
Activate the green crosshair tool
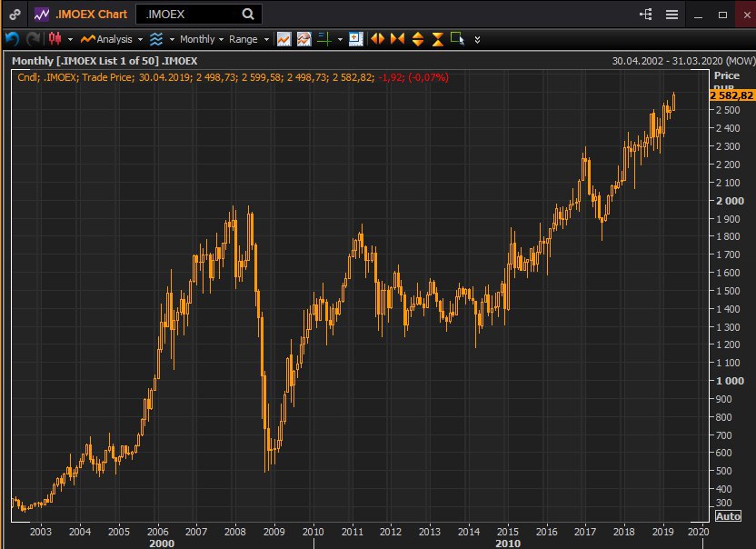(324, 39)
